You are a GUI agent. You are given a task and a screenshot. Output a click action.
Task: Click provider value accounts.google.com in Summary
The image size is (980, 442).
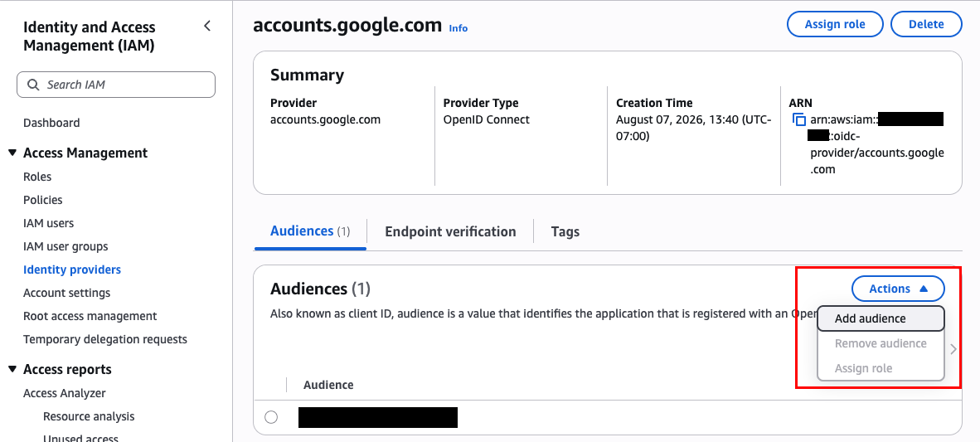[325, 119]
